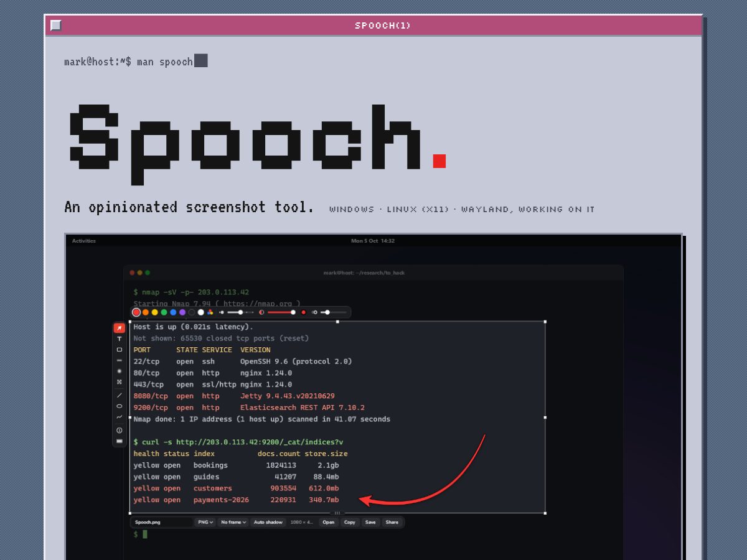The width and height of the screenshot is (747, 560).
Task: Click the drag grip under the selection
Action: click(337, 513)
